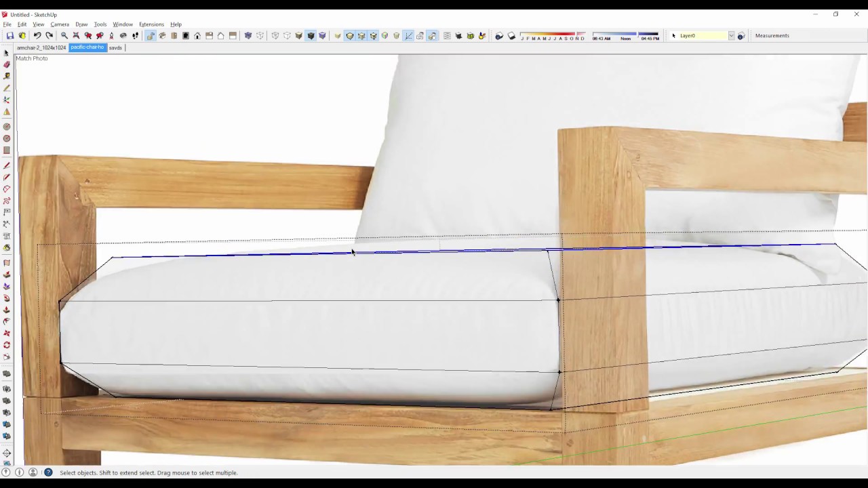This screenshot has width=868, height=488.
Task: Select the Select arrow tool in left toolbar
Action: pos(7,53)
